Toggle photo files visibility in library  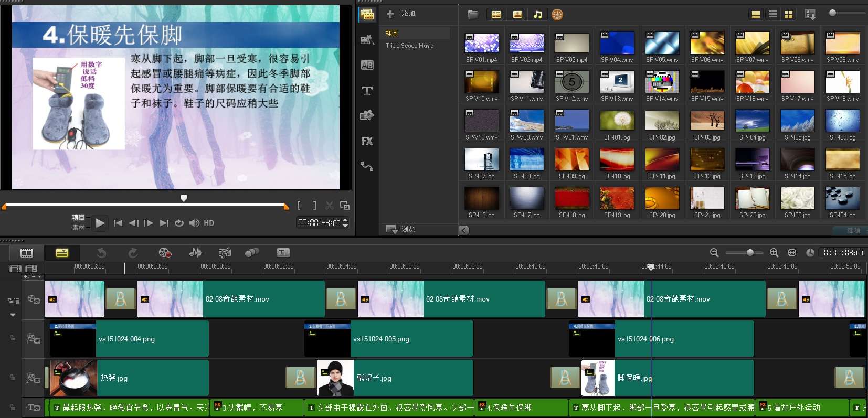pos(517,15)
